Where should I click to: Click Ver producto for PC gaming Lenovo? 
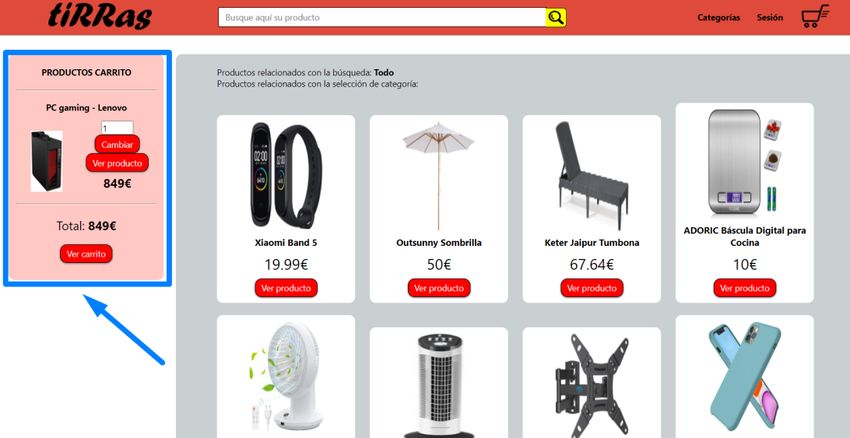[x=117, y=163]
